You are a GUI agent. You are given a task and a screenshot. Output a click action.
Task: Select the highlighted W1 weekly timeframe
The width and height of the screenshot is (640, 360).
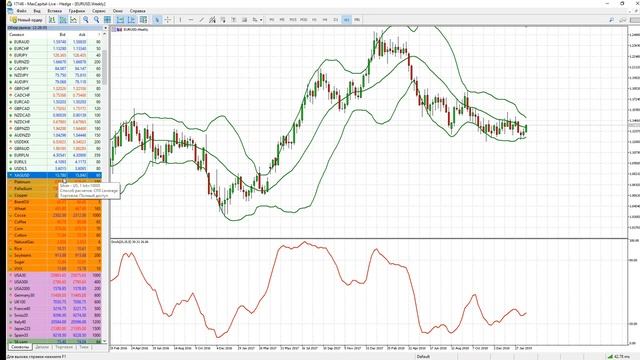[346, 20]
